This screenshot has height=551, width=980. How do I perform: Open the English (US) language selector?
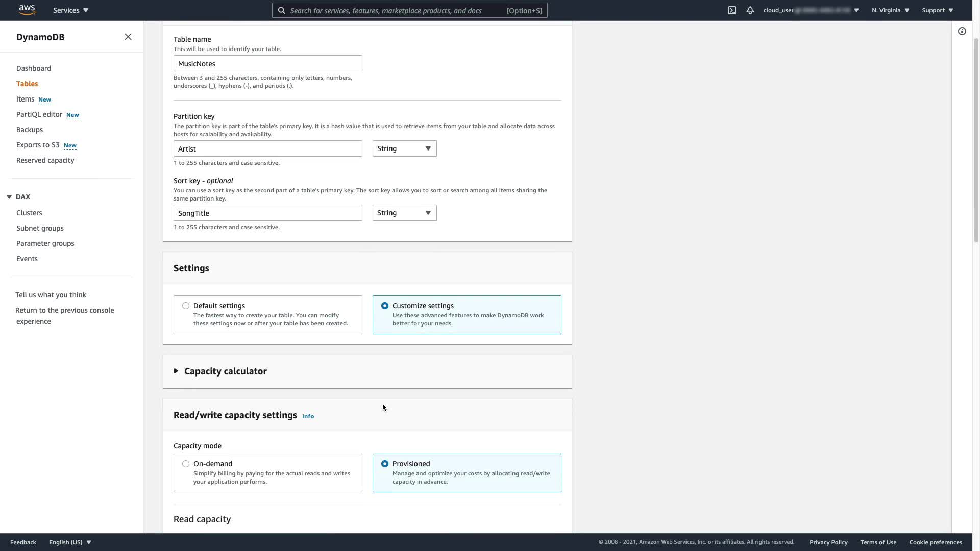(70, 542)
